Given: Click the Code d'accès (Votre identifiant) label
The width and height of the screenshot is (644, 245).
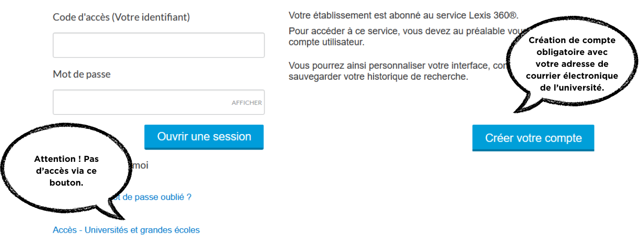Looking at the screenshot, I should (x=121, y=17).
